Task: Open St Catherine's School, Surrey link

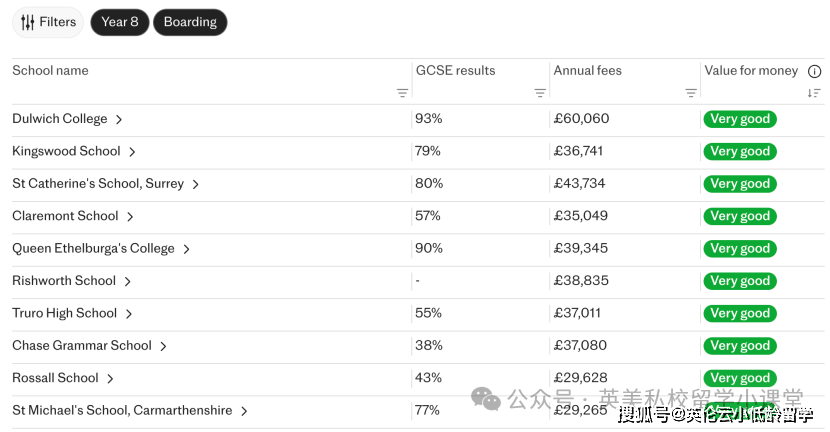Action: pos(98,184)
